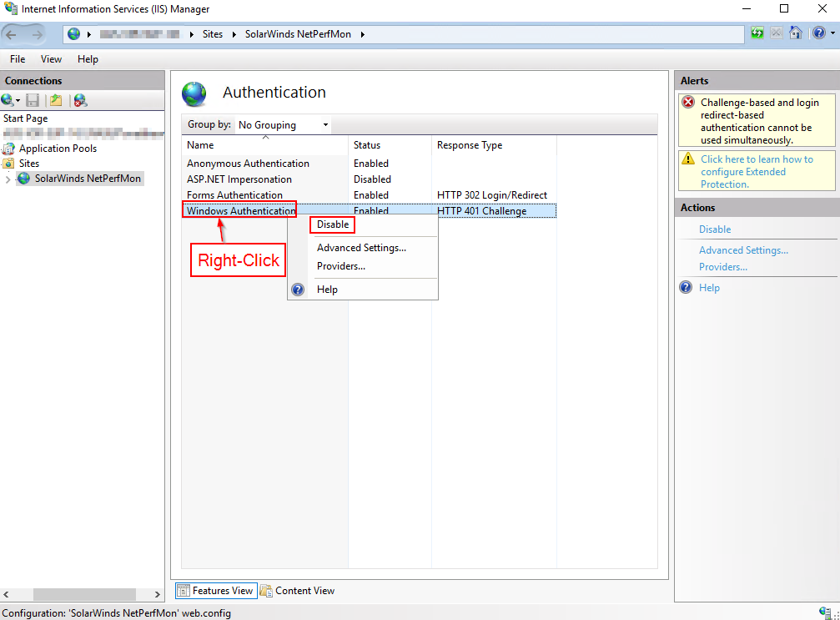Image resolution: width=840 pixels, height=620 pixels.
Task: Select Advanced Settings... in context menu
Action: coord(361,248)
